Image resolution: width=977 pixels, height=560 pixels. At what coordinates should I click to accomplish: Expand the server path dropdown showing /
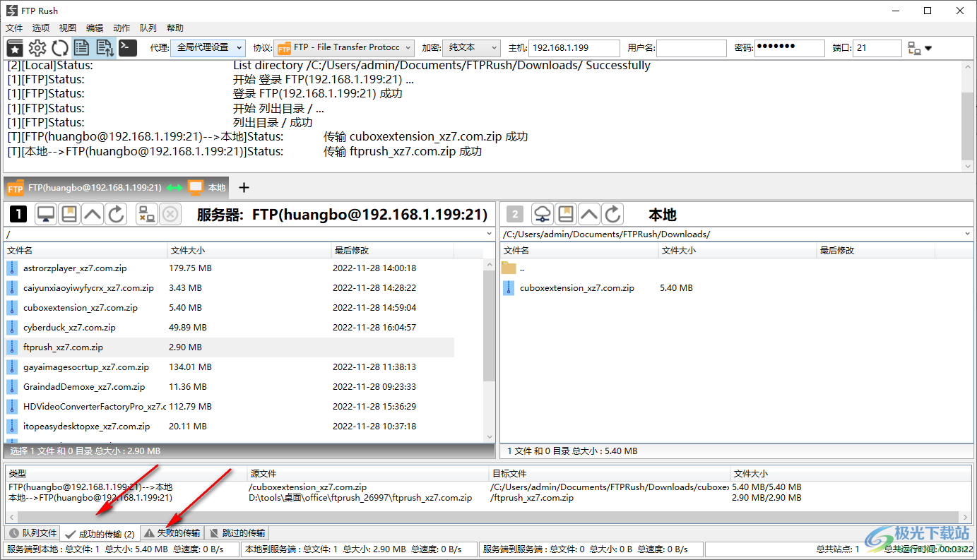(490, 234)
